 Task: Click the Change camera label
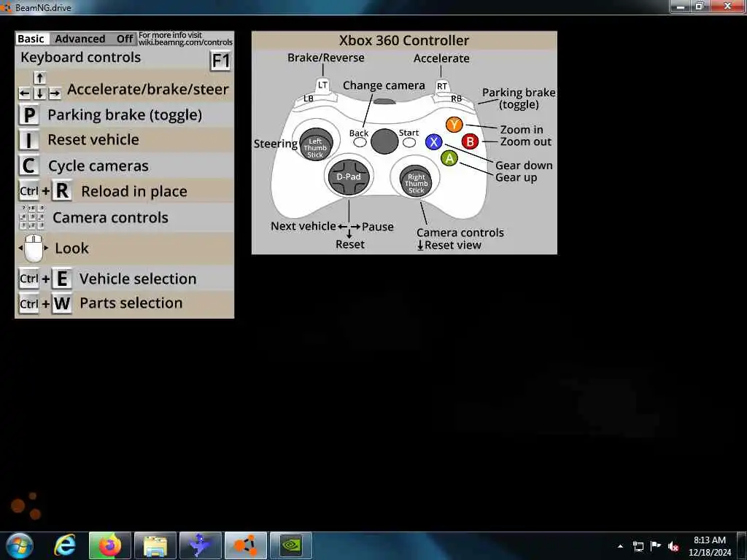tap(384, 86)
